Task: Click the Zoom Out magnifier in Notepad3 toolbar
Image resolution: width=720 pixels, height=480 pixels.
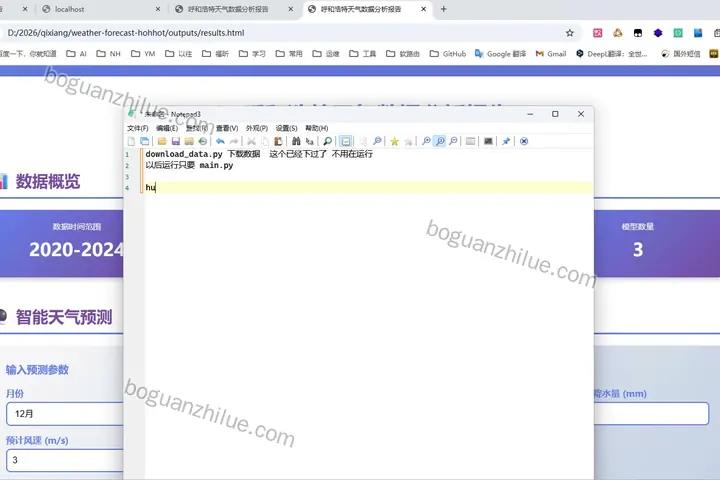Action: [x=453, y=141]
